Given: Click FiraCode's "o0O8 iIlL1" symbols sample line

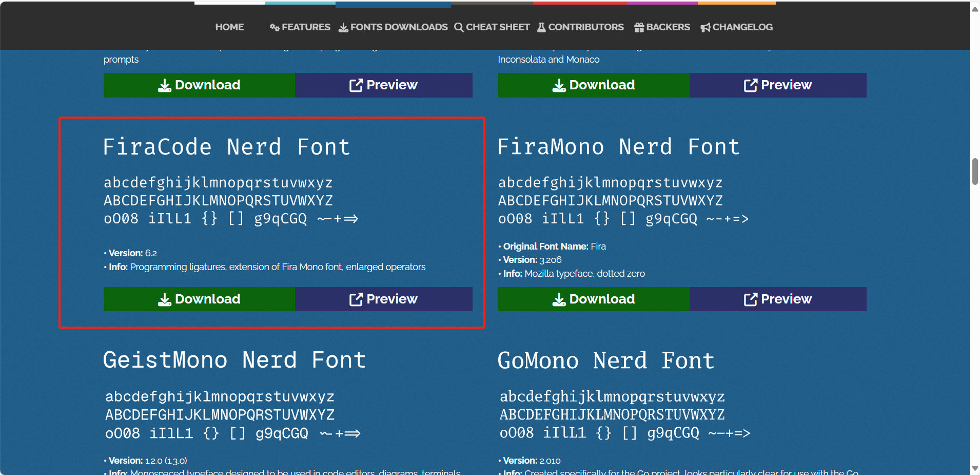Looking at the screenshot, I should click(x=231, y=219).
